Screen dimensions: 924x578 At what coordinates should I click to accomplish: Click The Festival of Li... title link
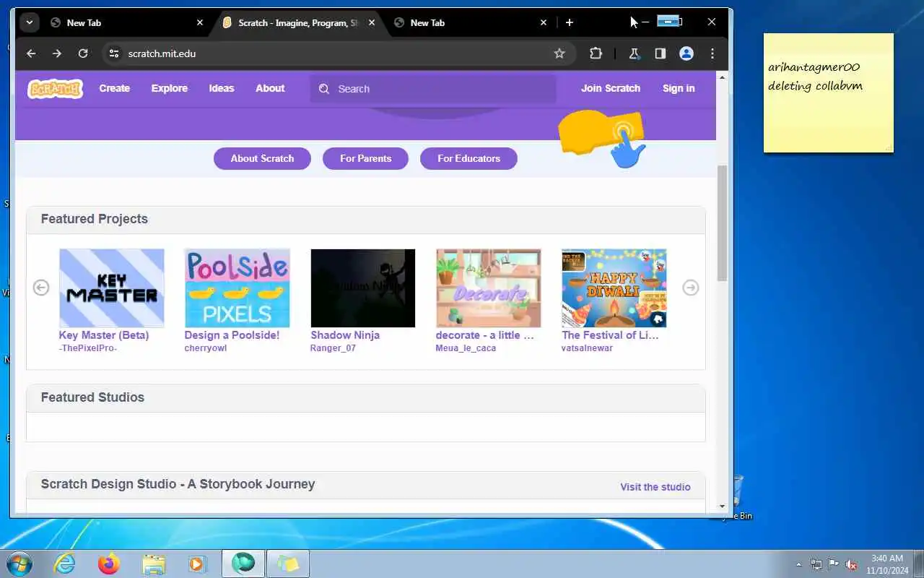click(611, 335)
